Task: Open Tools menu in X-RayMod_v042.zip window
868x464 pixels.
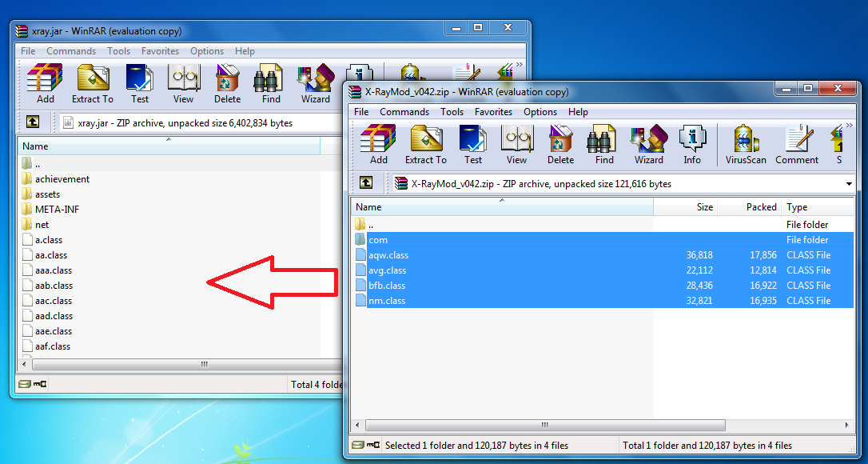Action: pyautogui.click(x=452, y=112)
